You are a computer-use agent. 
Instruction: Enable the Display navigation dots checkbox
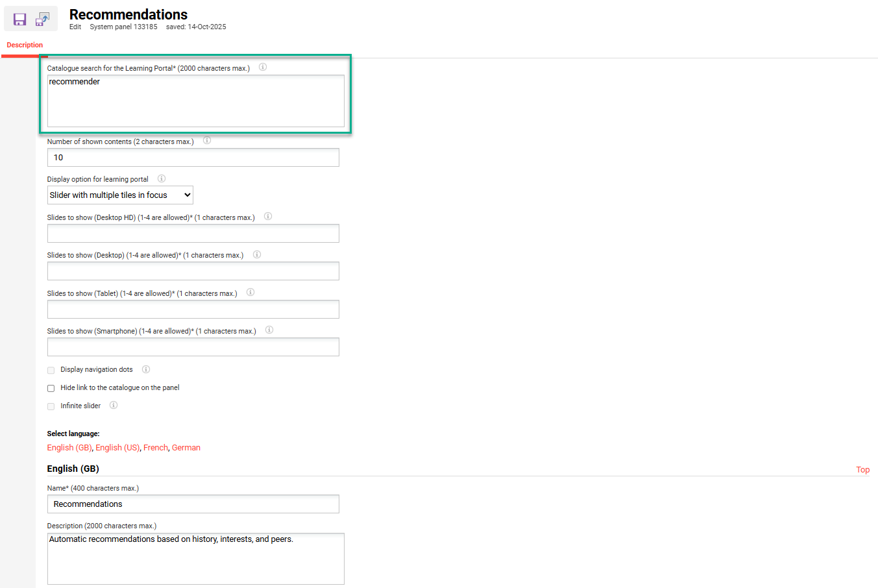point(51,370)
